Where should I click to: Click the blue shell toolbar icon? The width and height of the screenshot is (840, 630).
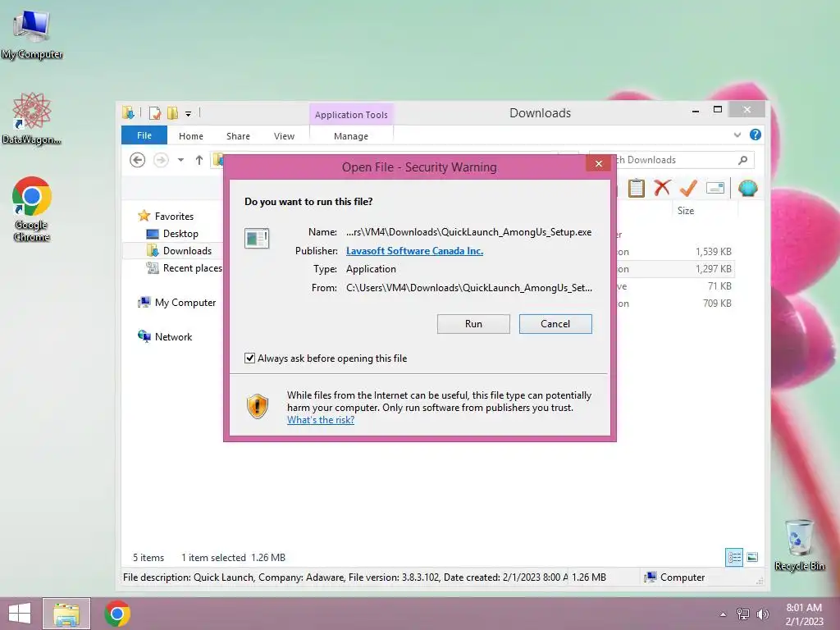click(747, 188)
